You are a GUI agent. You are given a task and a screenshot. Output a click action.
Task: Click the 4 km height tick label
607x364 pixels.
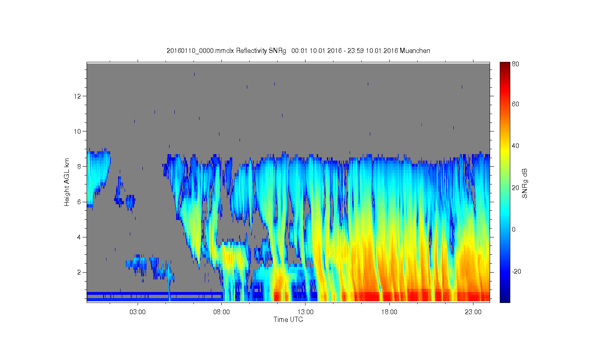pyautogui.click(x=80, y=237)
